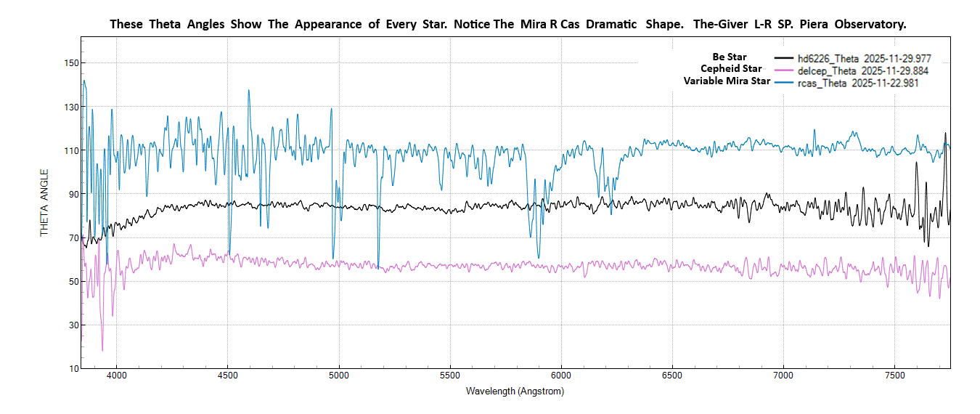Click the blue rcas_Theta legend line swatch

point(784,83)
